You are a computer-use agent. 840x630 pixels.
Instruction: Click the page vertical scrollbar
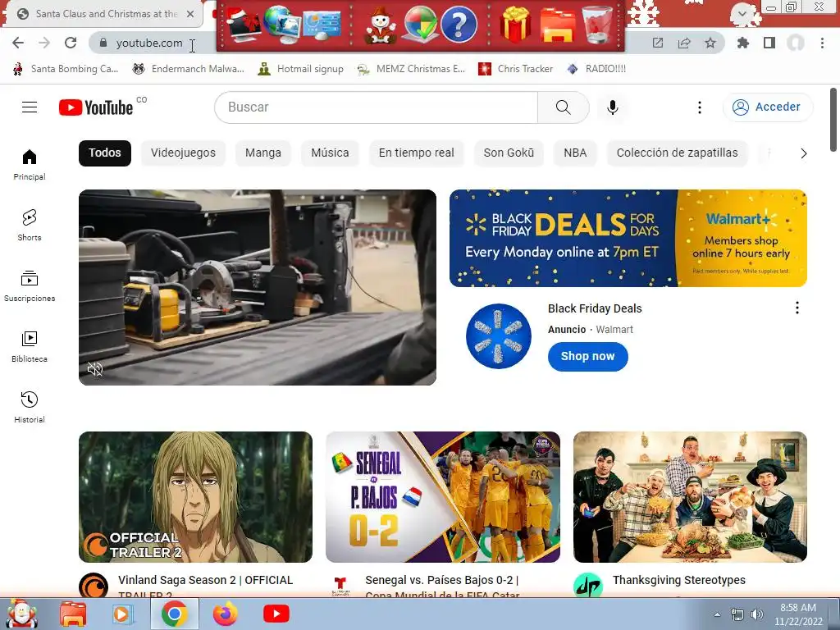tap(833, 120)
